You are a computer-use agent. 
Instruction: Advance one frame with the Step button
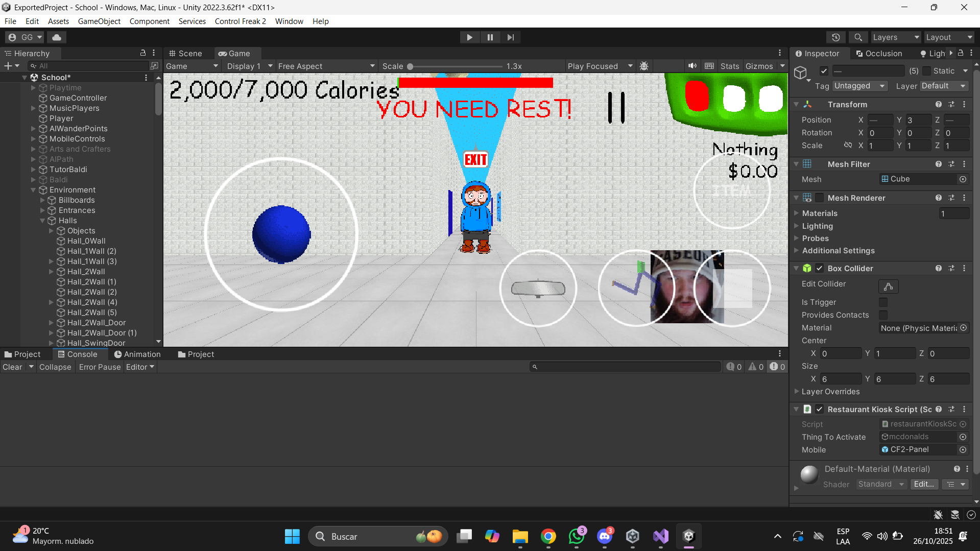point(511,37)
